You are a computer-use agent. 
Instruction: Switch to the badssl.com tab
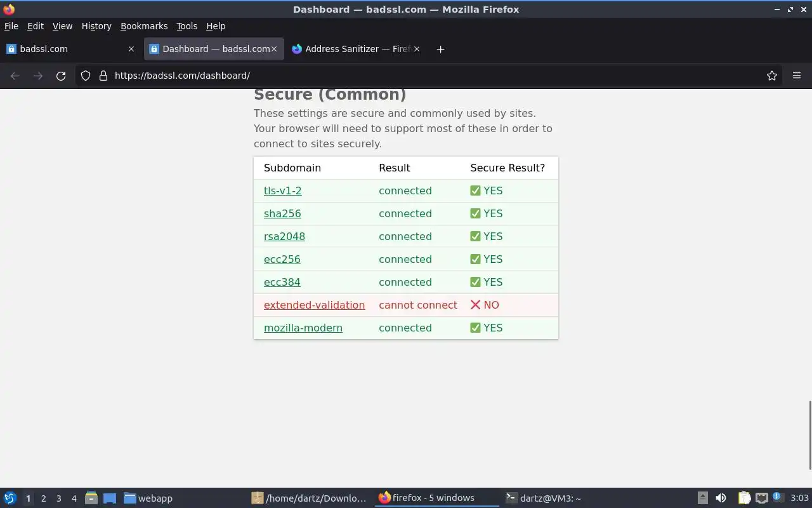point(70,49)
